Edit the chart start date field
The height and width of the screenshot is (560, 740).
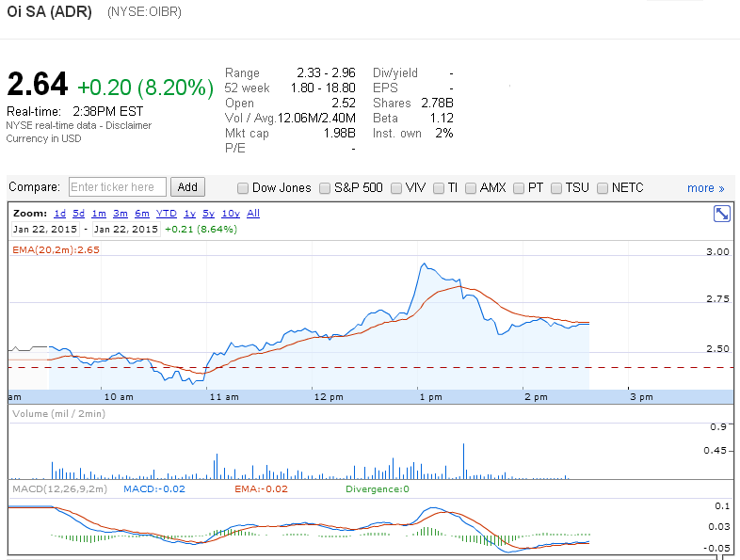click(x=45, y=230)
